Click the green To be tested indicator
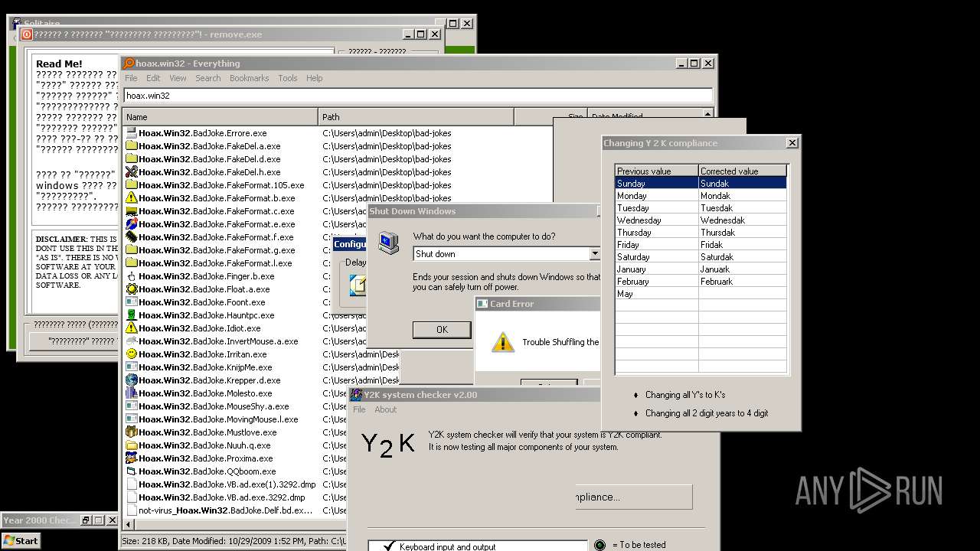The width and height of the screenshot is (980, 551). point(599,545)
